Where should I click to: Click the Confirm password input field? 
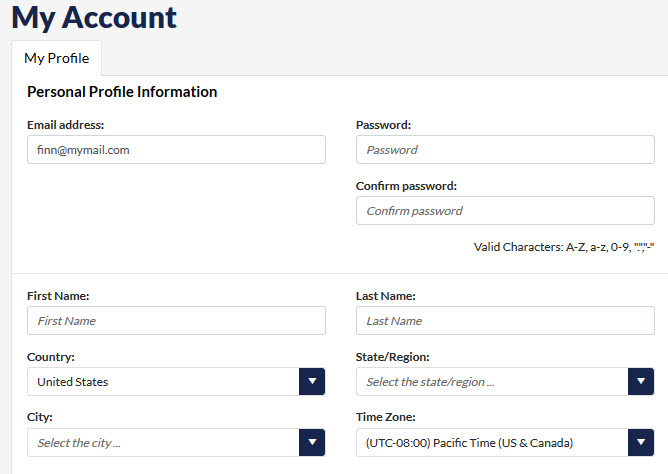(505, 211)
